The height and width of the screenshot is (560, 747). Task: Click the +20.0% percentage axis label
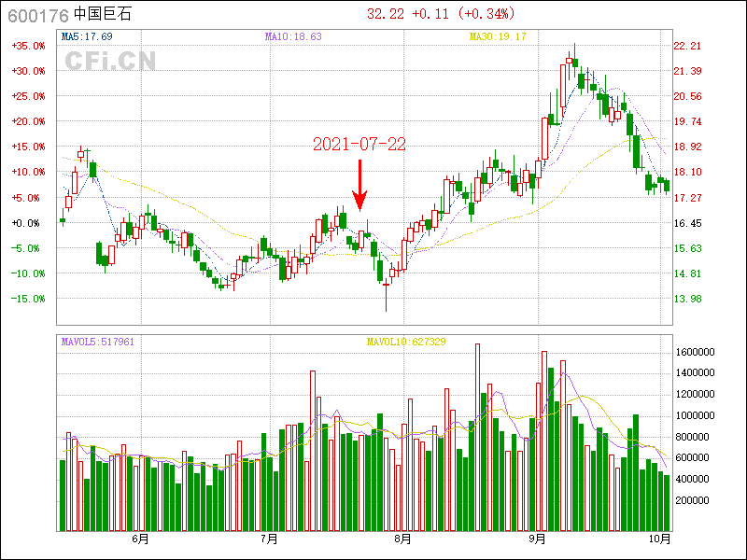(29, 122)
